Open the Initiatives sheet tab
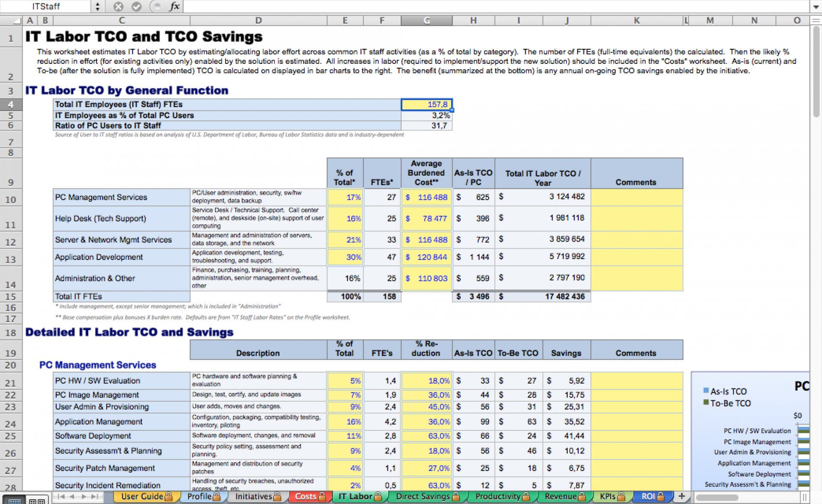 [258, 497]
